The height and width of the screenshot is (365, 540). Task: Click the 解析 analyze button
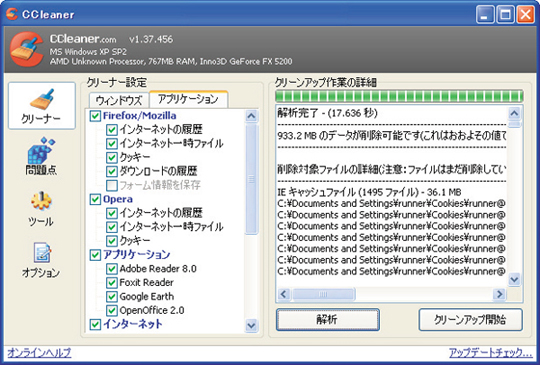328,320
